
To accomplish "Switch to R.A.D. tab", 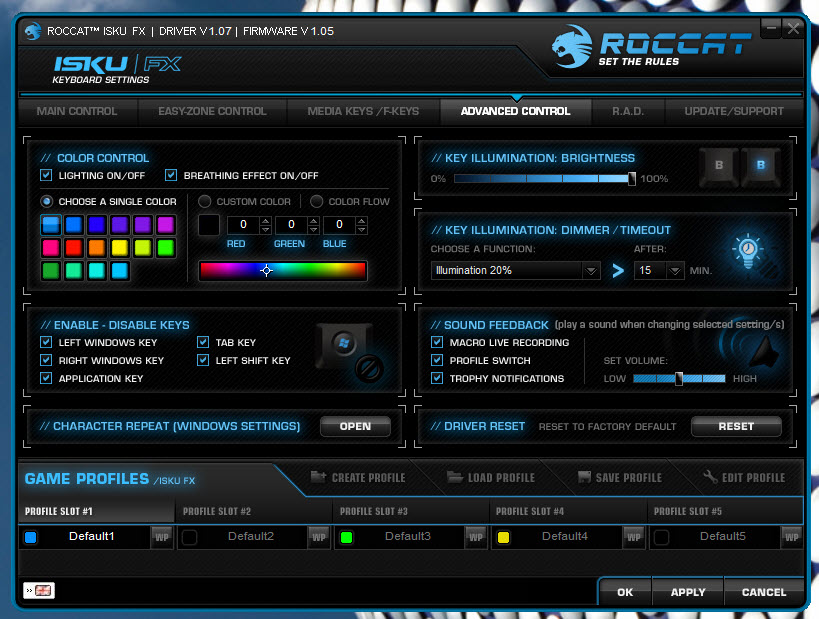I will pyautogui.click(x=628, y=111).
